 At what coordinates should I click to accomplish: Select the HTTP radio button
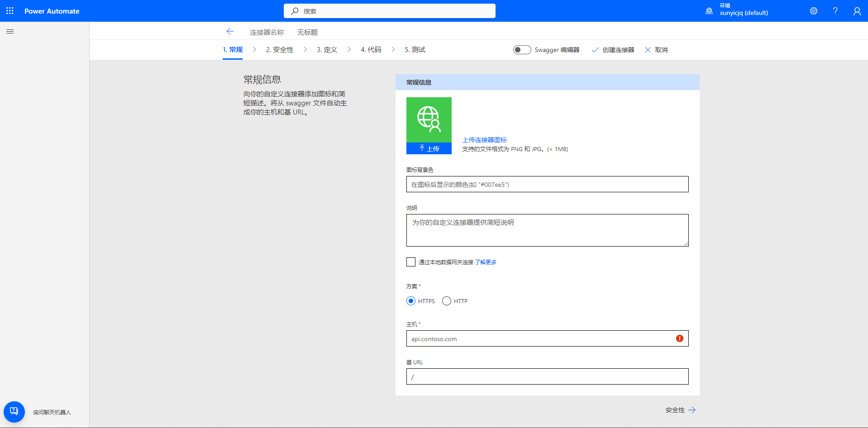447,301
